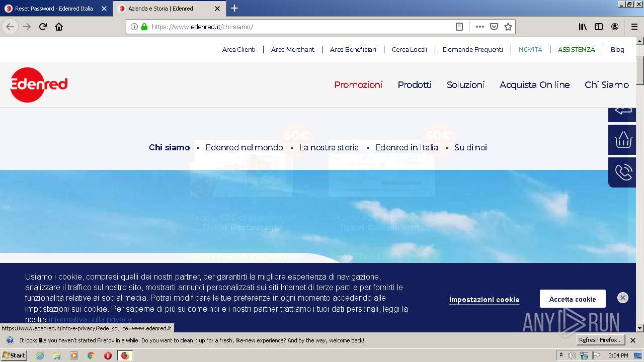Open Domande Frequenti link
The height and width of the screenshot is (362, 644).
(473, 49)
